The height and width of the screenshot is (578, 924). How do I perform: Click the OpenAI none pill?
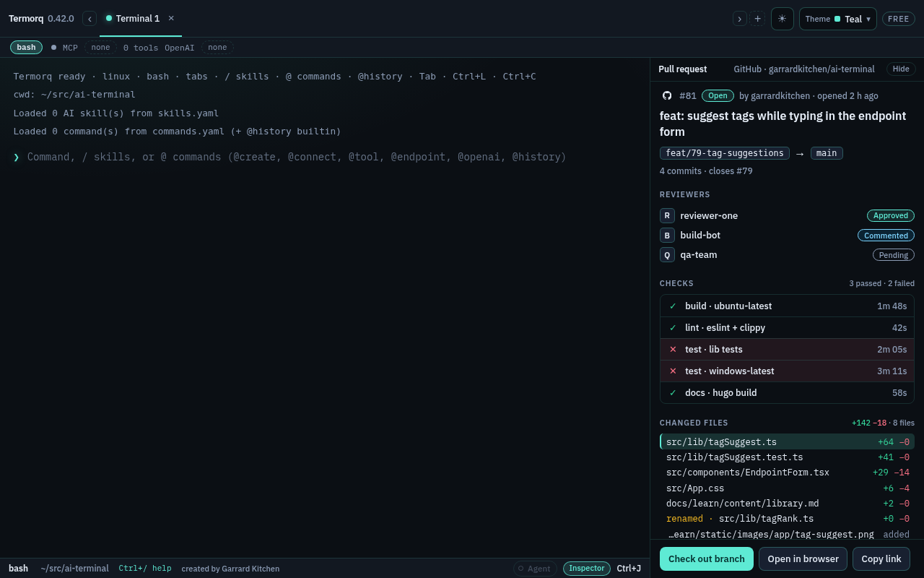[217, 48]
